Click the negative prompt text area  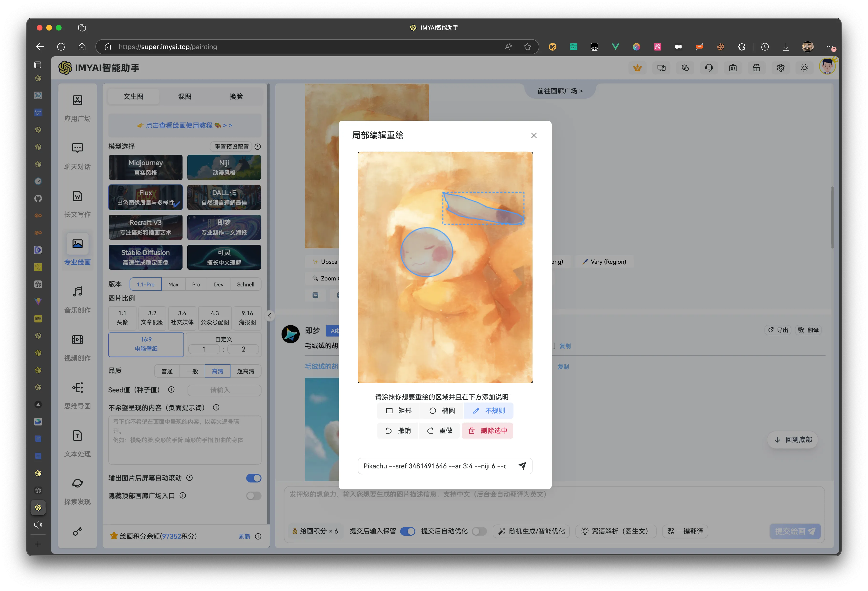point(184,440)
